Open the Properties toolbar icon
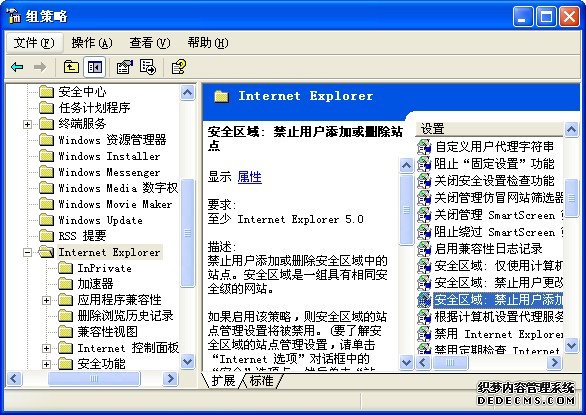 124,67
